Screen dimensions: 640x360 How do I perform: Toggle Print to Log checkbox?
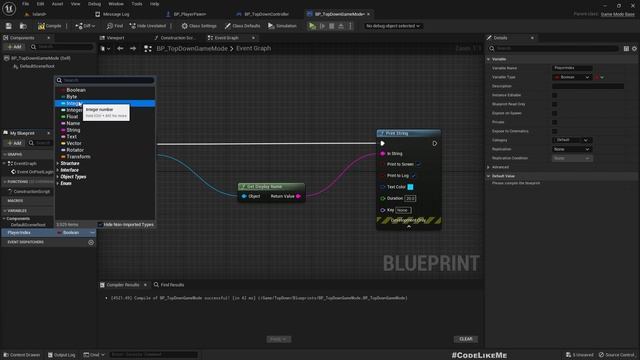coord(413,176)
